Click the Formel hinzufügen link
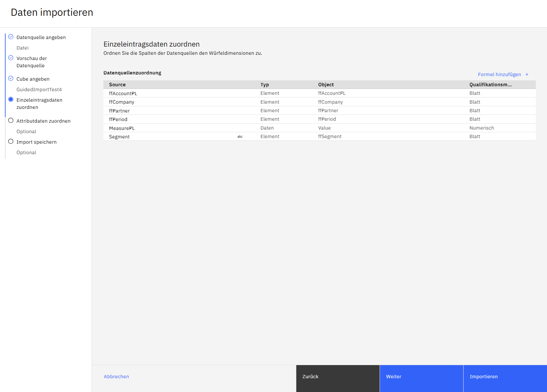 499,74
